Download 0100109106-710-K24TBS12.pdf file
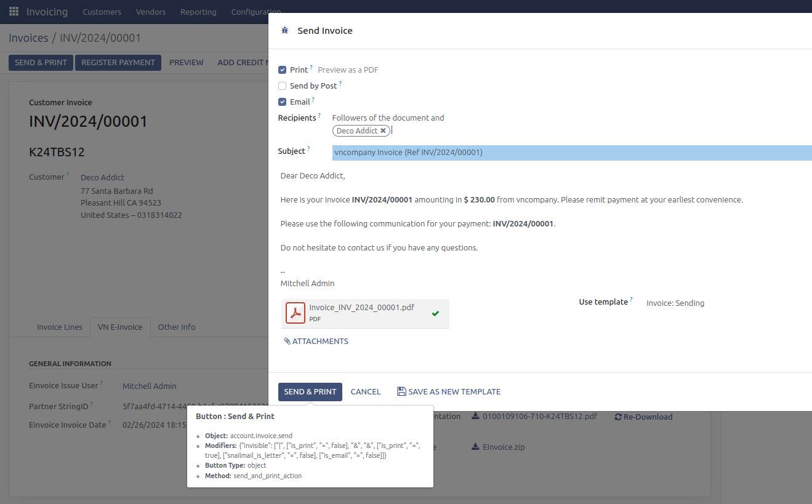This screenshot has width=812, height=504. pos(534,417)
